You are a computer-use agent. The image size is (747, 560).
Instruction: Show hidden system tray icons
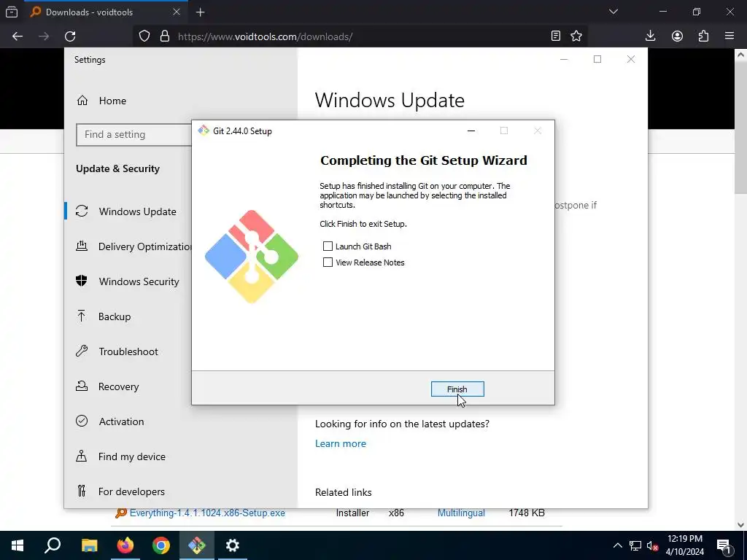pos(617,545)
